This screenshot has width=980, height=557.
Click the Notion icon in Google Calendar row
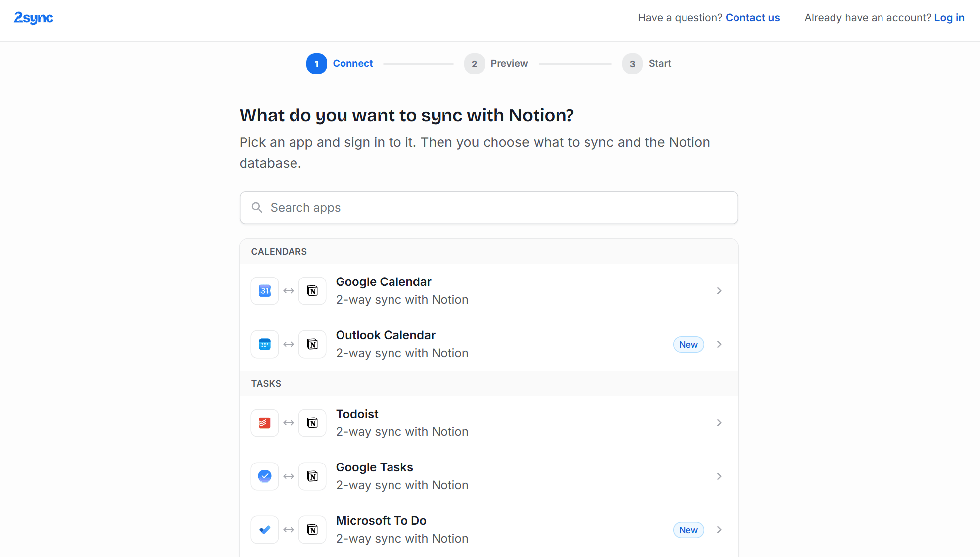pyautogui.click(x=312, y=291)
